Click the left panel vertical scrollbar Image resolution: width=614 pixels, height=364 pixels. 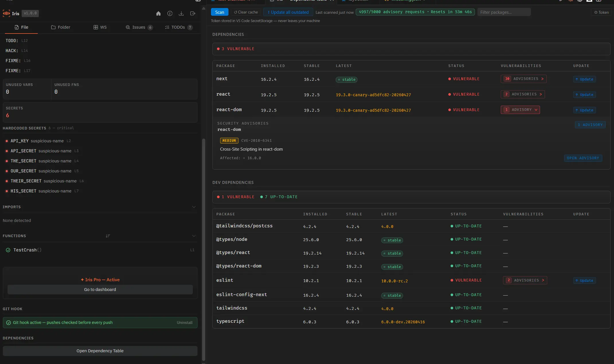pyautogui.click(x=204, y=249)
